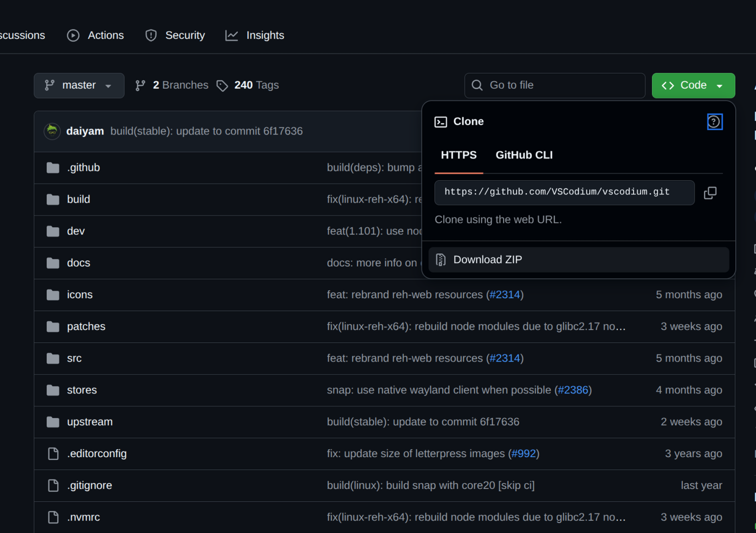Open the core20 snap commit message
Image resolution: width=756 pixels, height=533 pixels.
click(x=431, y=486)
